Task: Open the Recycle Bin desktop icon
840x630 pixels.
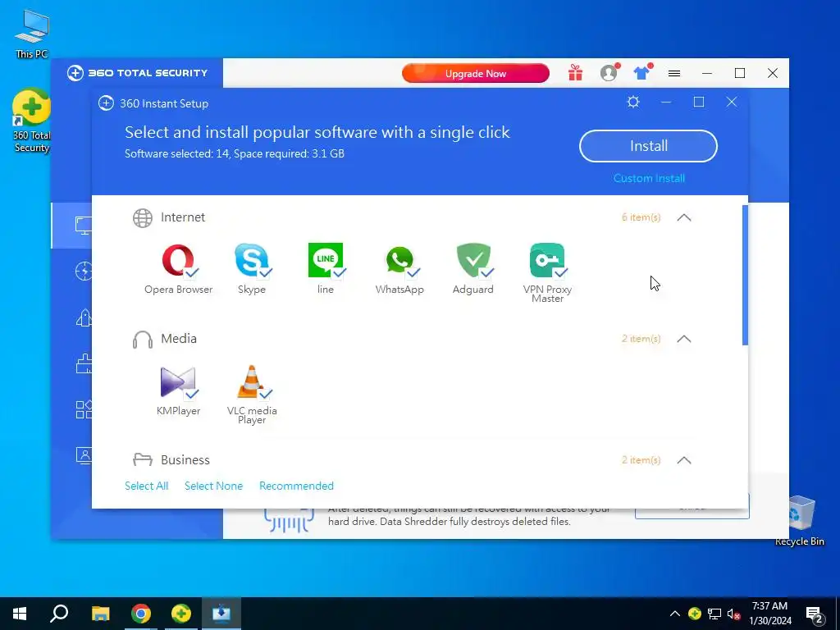Action: [799, 521]
